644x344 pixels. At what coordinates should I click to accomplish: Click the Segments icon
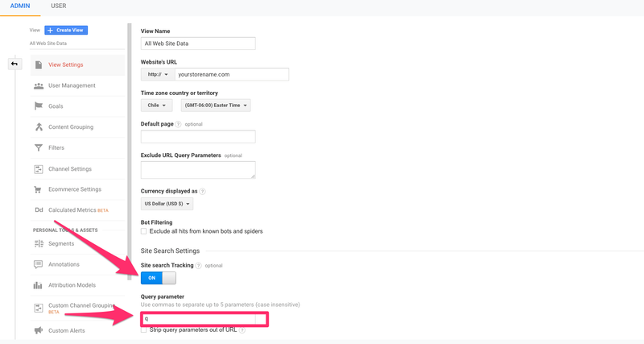click(x=39, y=244)
